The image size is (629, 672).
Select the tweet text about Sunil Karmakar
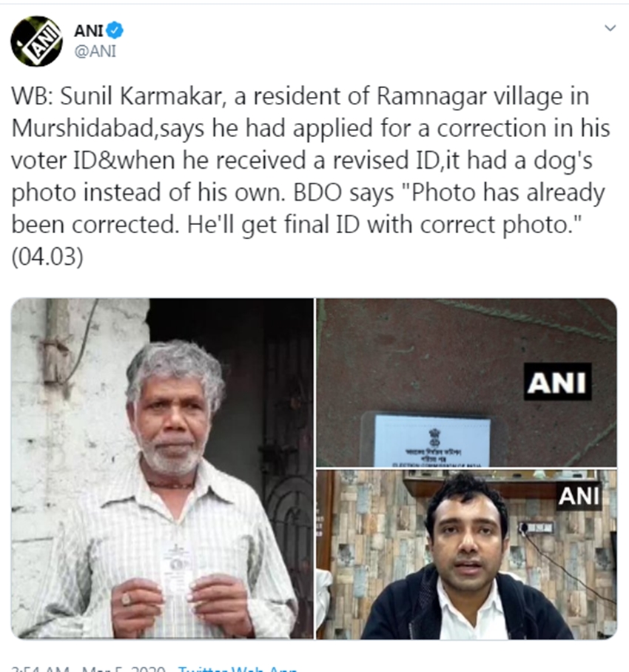pyautogui.click(x=311, y=175)
